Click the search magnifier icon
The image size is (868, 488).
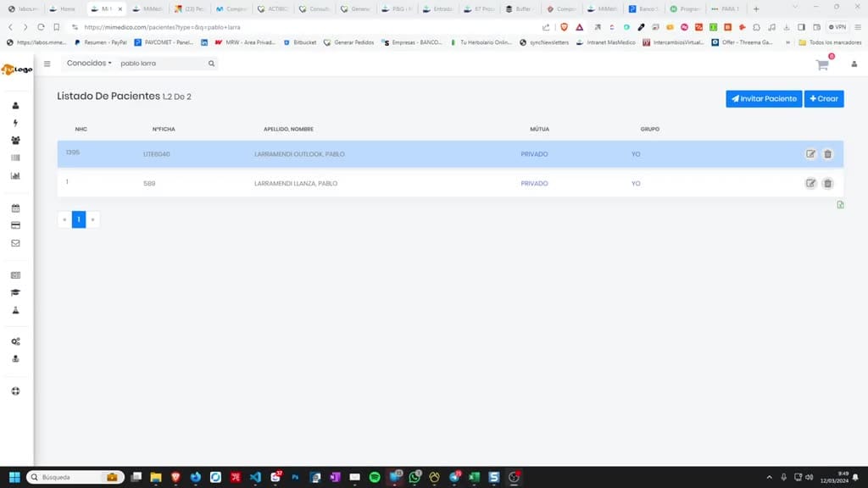pyautogui.click(x=211, y=64)
